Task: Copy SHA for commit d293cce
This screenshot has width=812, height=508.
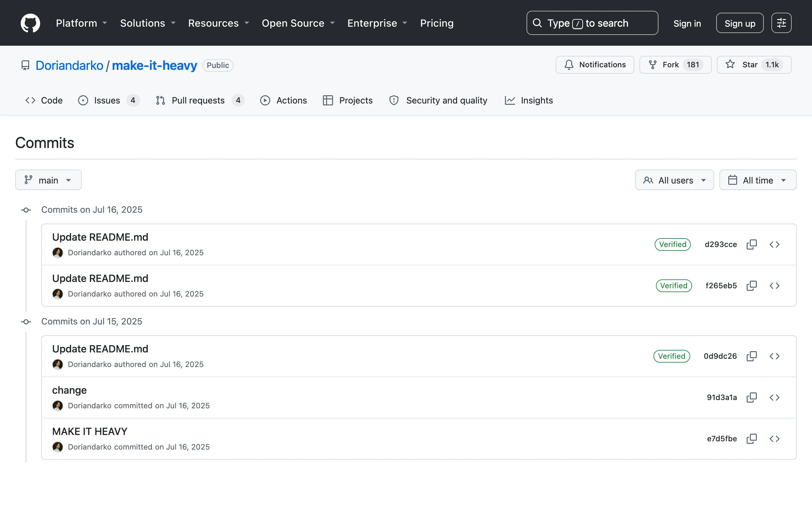Action: [x=752, y=244]
